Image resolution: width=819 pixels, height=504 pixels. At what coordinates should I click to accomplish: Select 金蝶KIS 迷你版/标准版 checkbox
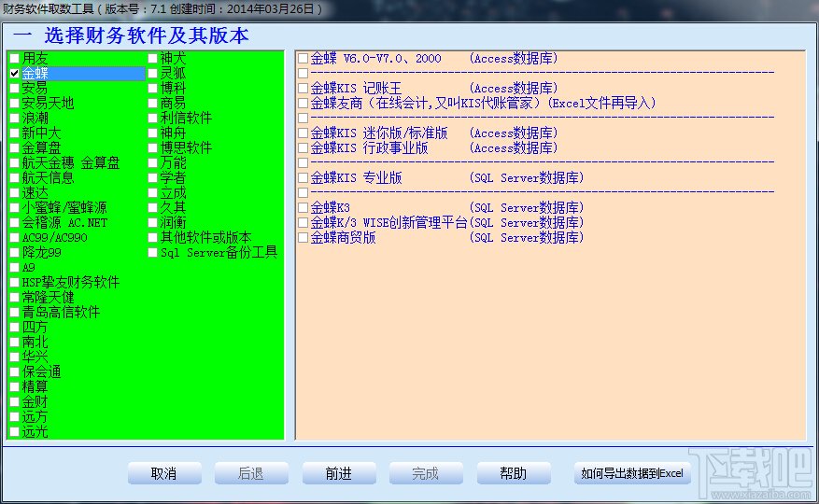pos(303,133)
